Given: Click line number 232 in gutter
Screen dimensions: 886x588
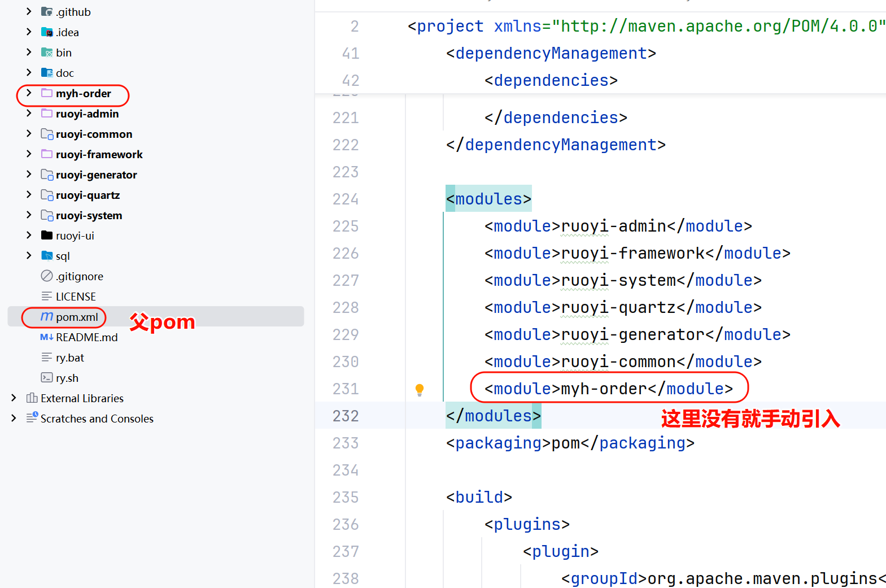Looking at the screenshot, I should [345, 416].
